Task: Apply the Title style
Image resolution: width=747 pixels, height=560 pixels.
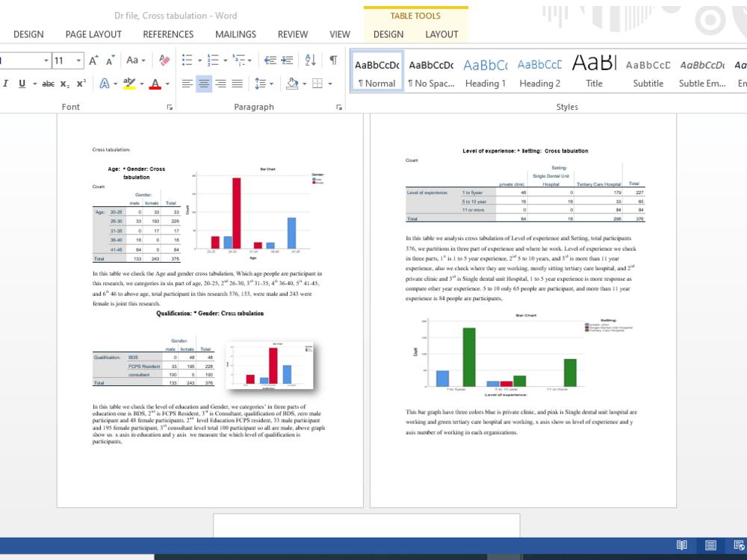Action: tap(594, 72)
